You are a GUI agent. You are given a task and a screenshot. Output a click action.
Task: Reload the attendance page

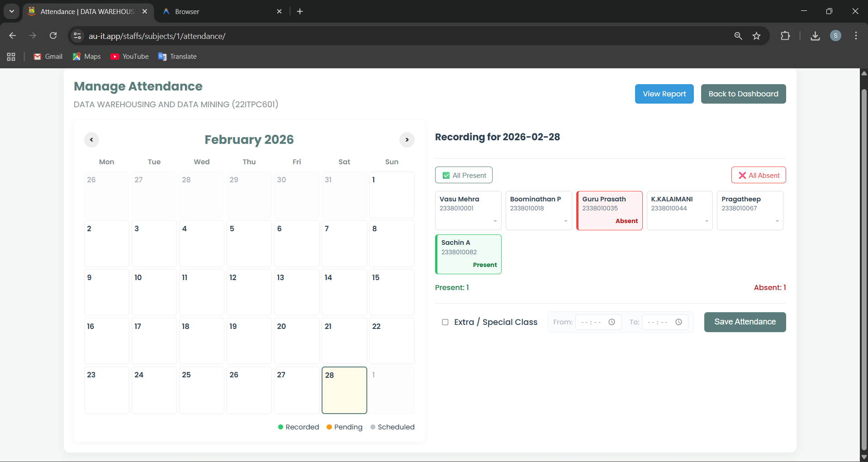pos(53,36)
